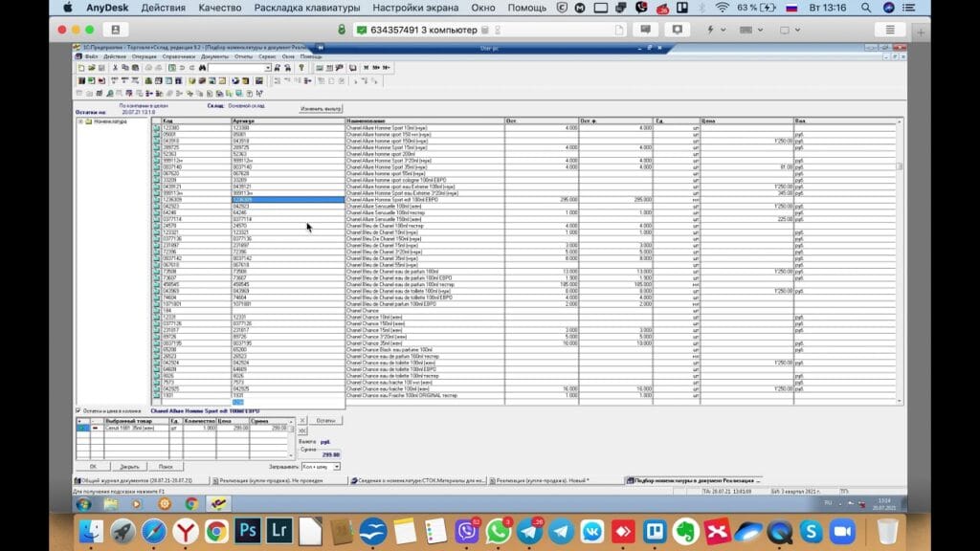980x551 pixels.
Task: Expand the Номенклатура tree node
Action: click(79, 122)
